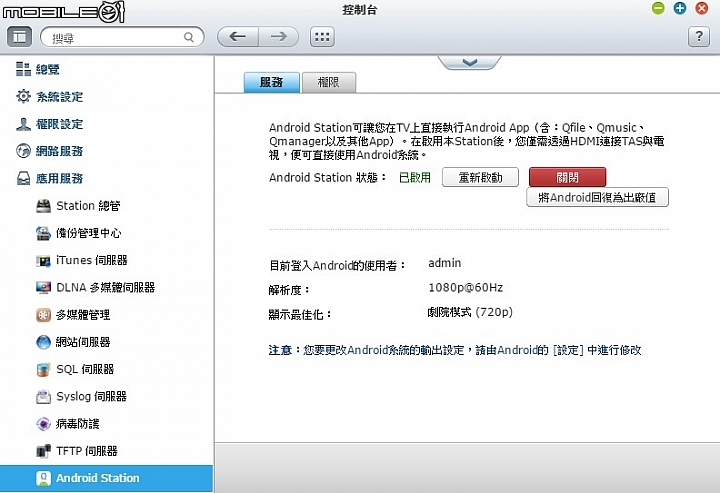Click the Android Station sidebar icon
Screen dimensions: 720x493
click(x=43, y=478)
